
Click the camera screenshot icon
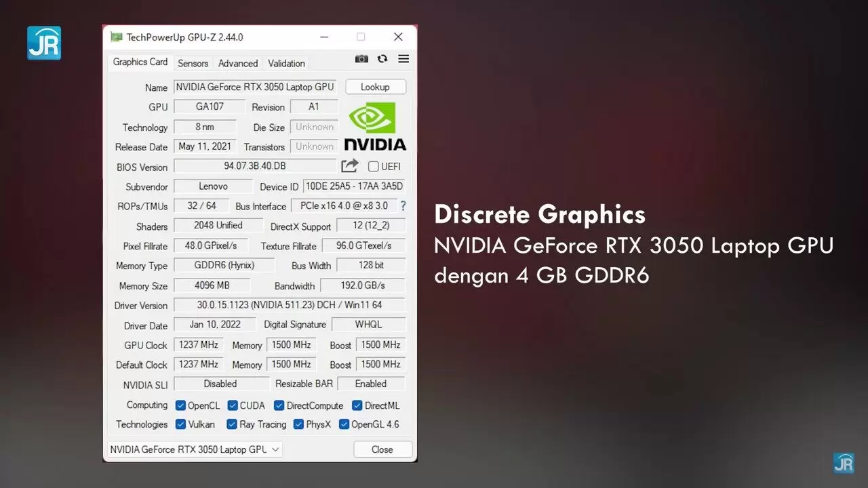361,59
